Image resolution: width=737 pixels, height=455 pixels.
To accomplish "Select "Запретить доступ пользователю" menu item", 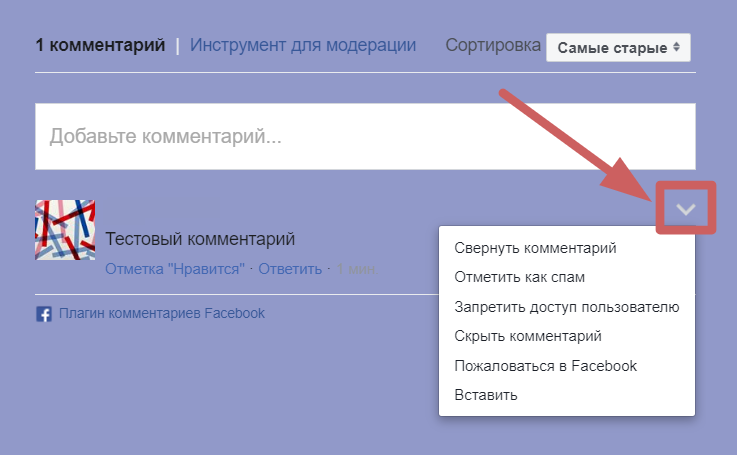I will click(566, 307).
